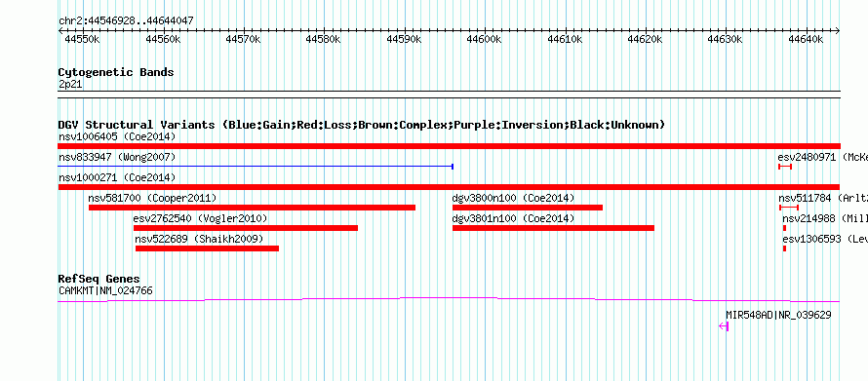
Task: Click the 44640k ruler tick label
Action: click(806, 39)
